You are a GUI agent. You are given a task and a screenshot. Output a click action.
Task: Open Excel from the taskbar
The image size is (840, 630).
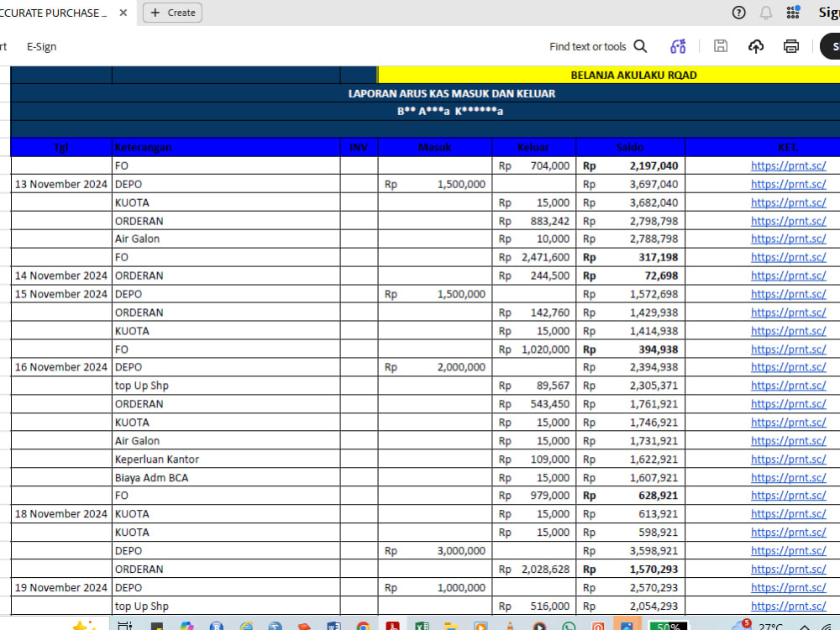pyautogui.click(x=422, y=626)
